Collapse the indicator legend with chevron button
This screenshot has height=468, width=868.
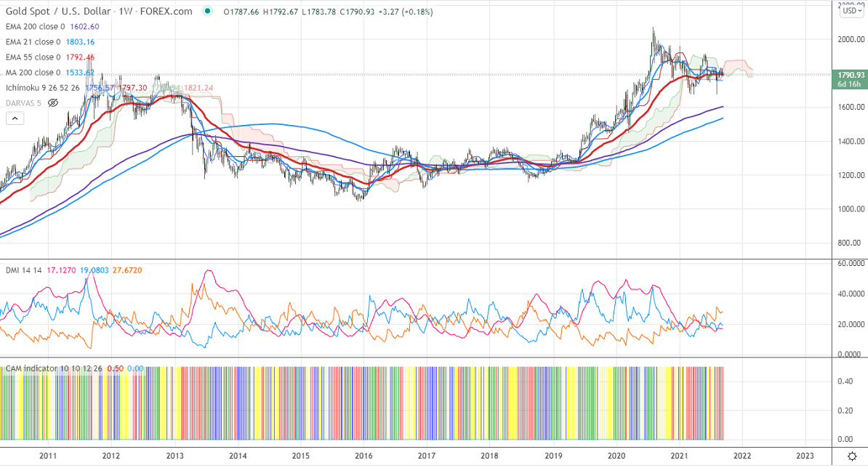pos(15,118)
